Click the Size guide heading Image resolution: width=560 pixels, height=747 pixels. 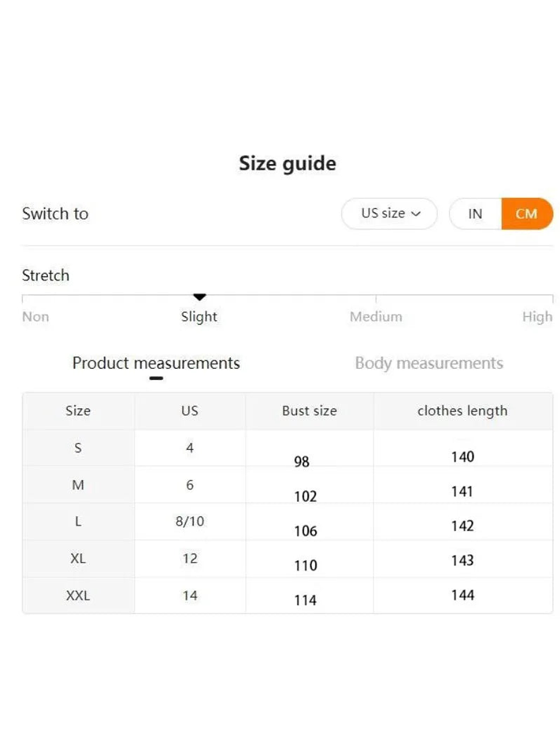[x=288, y=163]
